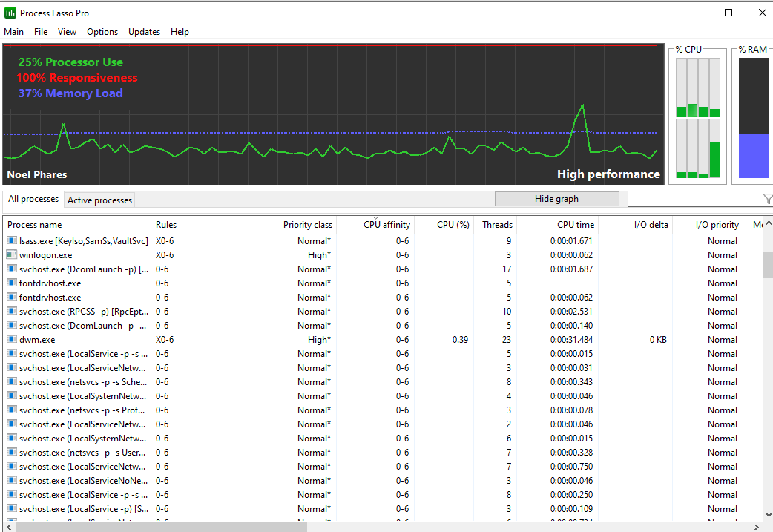This screenshot has width=773, height=532.
Task: Click the % RAM usage meter
Action: (x=753, y=118)
